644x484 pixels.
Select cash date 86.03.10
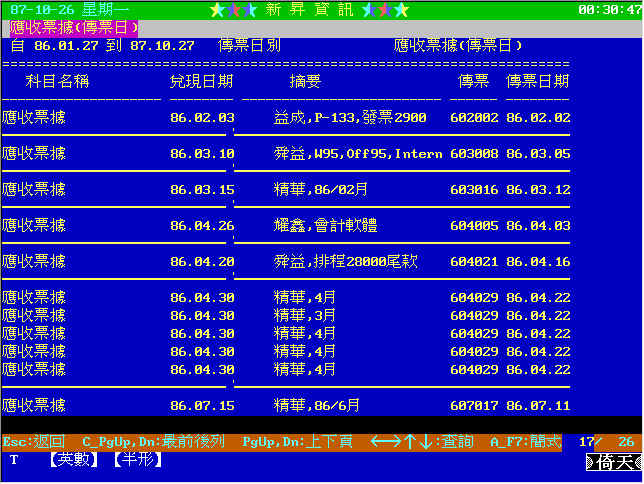click(202, 154)
